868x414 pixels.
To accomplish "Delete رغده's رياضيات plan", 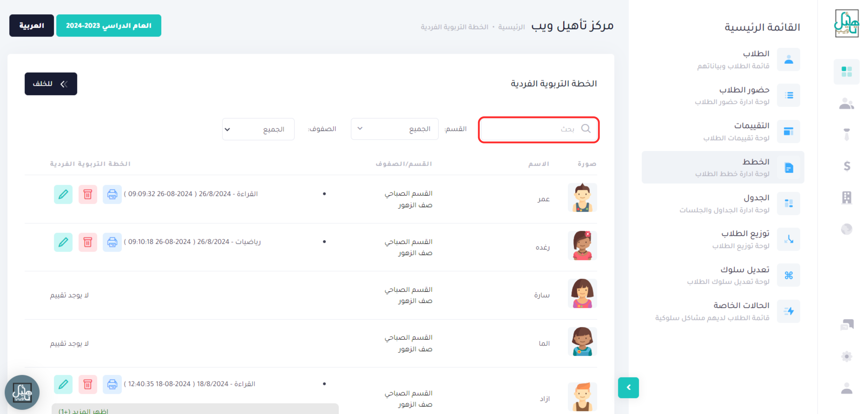I will pos(88,242).
